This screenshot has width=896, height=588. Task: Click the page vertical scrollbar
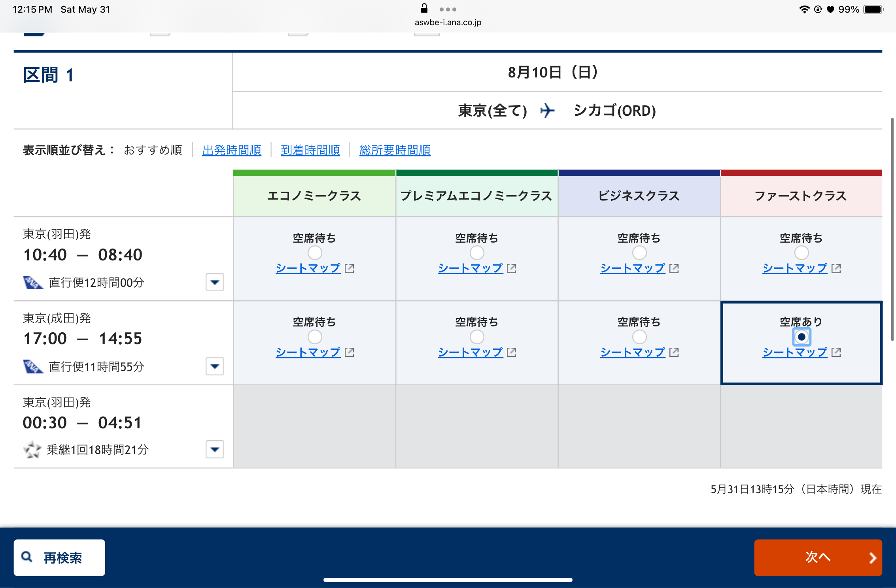(893, 229)
